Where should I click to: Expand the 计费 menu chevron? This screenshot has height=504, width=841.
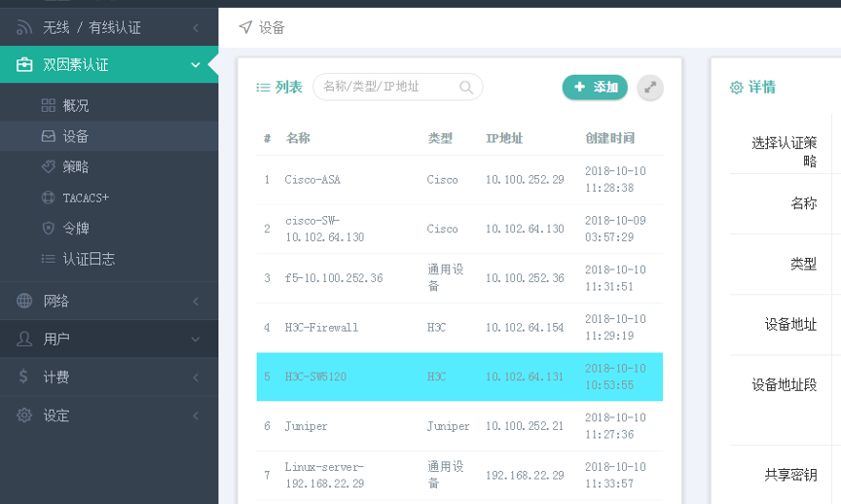tap(196, 378)
